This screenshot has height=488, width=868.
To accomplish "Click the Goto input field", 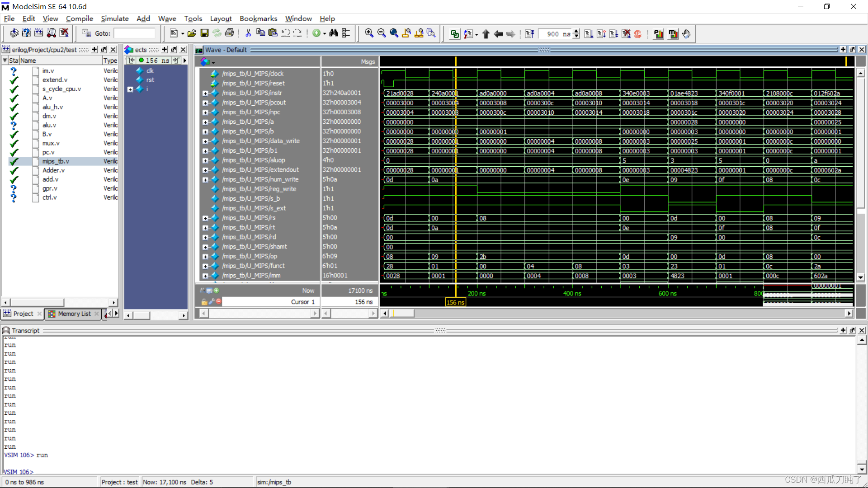I will tap(134, 33).
